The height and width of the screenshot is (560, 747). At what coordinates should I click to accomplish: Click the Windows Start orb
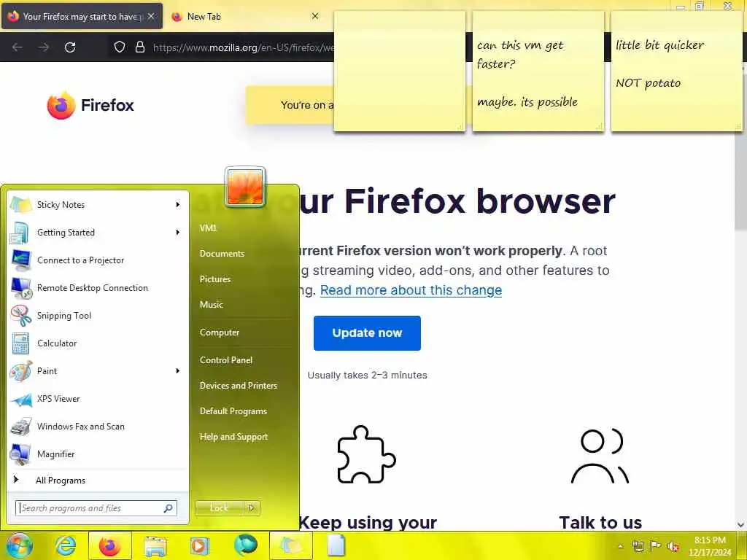pyautogui.click(x=19, y=545)
